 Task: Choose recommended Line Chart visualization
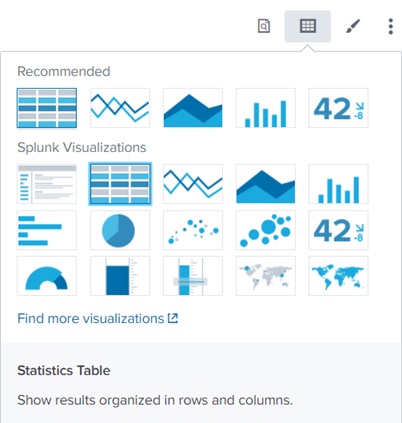tap(120, 108)
